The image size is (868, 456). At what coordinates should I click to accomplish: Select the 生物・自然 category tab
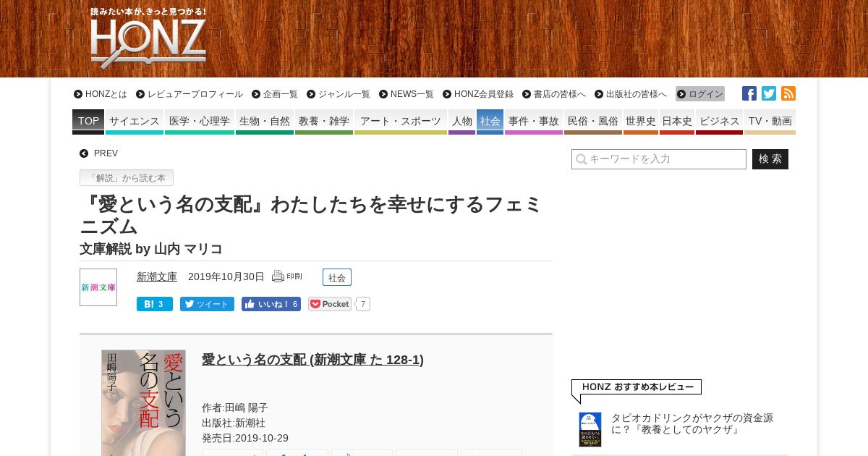point(265,122)
